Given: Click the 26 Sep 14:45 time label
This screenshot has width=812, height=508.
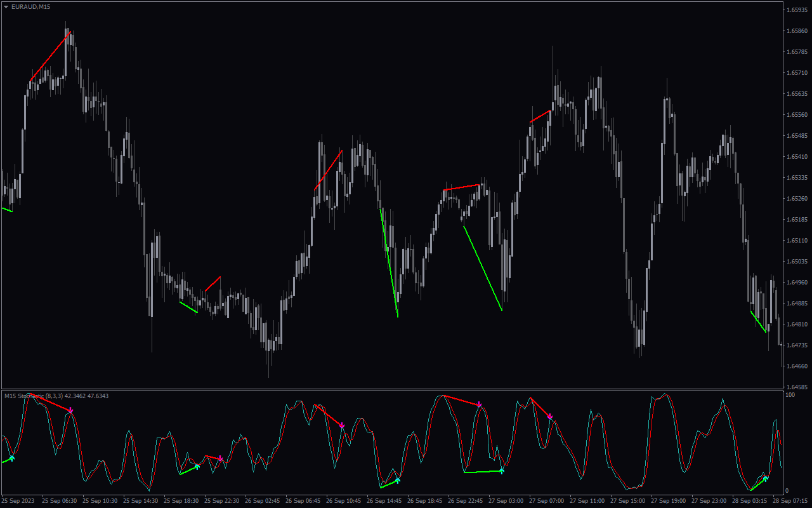Looking at the screenshot, I should click(x=384, y=501).
